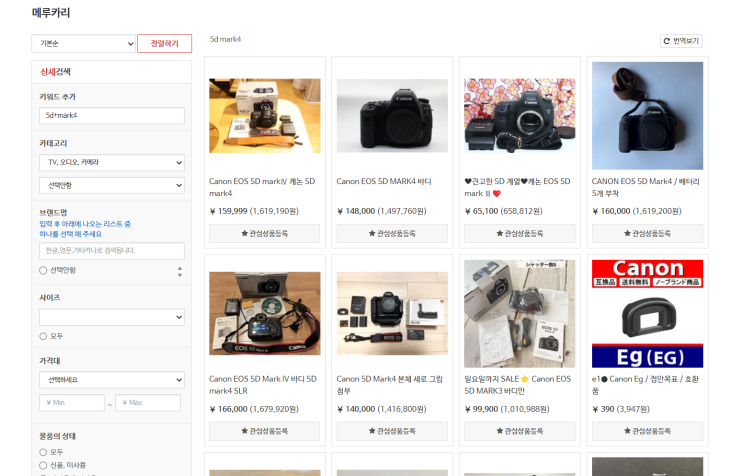The image size is (743, 476).
Task: Click price ¥ 160,000 (1,619,200원)
Action: pos(636,211)
